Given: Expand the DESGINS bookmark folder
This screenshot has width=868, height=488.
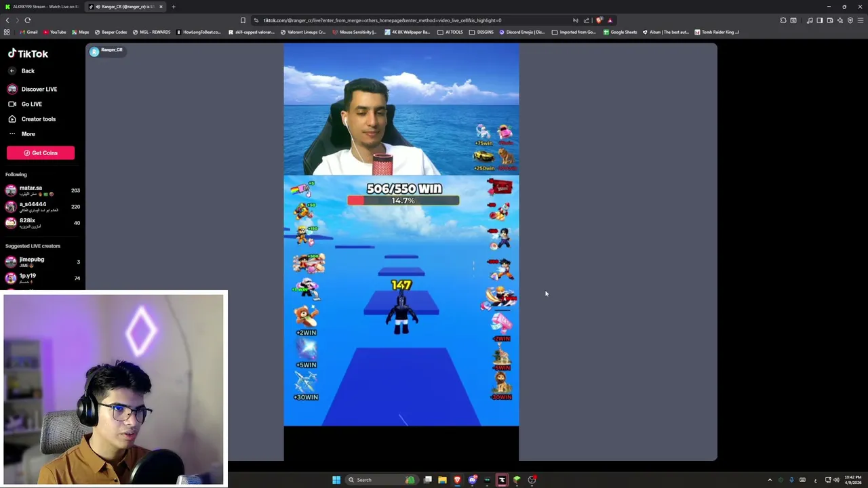Looking at the screenshot, I should (x=481, y=32).
